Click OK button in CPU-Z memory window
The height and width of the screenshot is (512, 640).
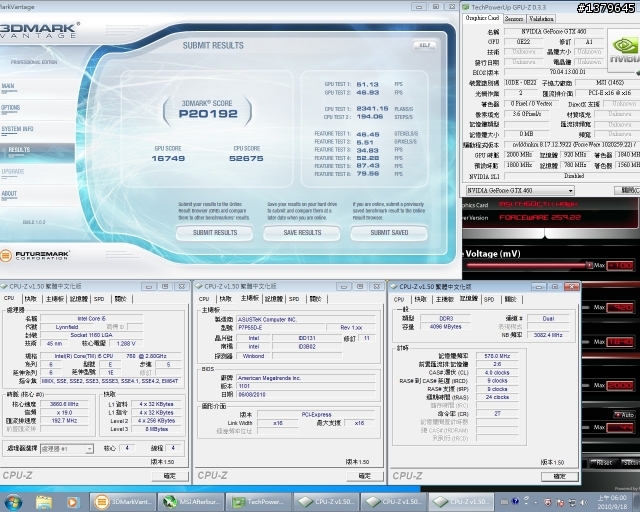[x=560, y=476]
